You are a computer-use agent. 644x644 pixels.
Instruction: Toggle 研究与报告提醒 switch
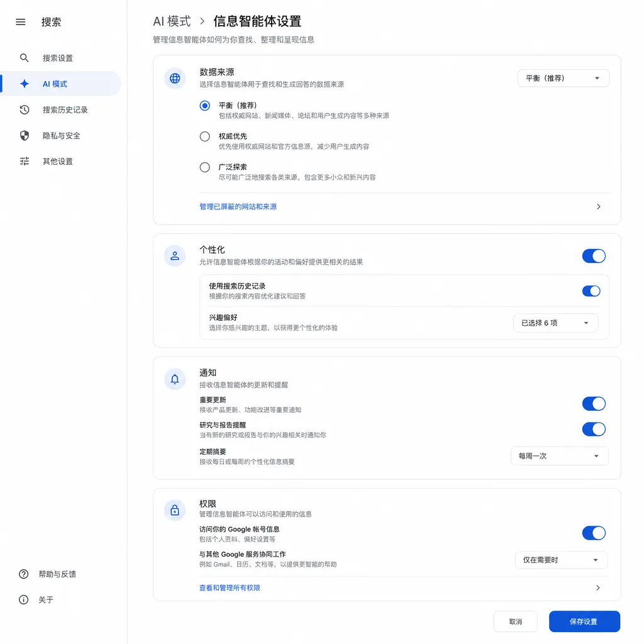[x=594, y=429]
